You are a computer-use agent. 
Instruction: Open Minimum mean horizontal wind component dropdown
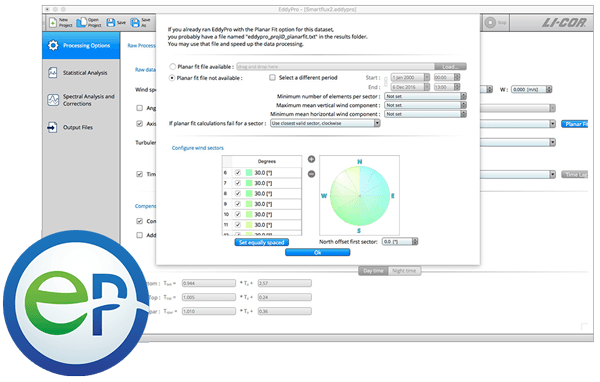(425, 114)
